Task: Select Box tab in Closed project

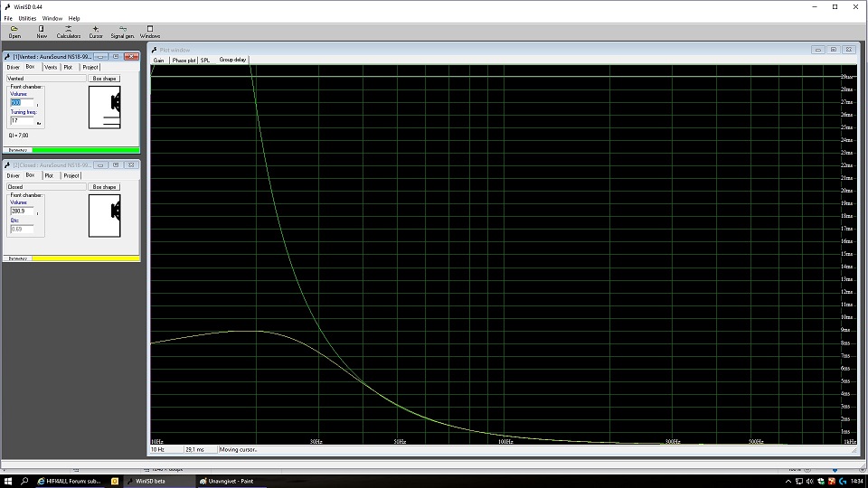Action: click(31, 174)
